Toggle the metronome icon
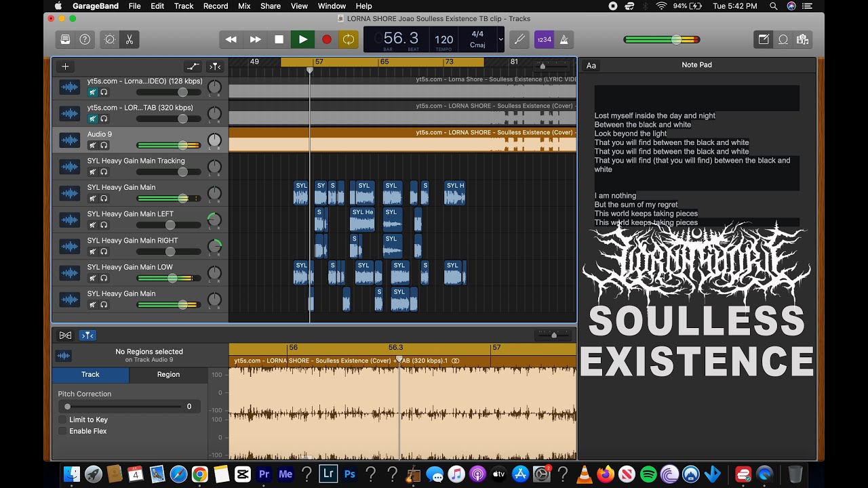This screenshot has width=868, height=488. pos(564,39)
